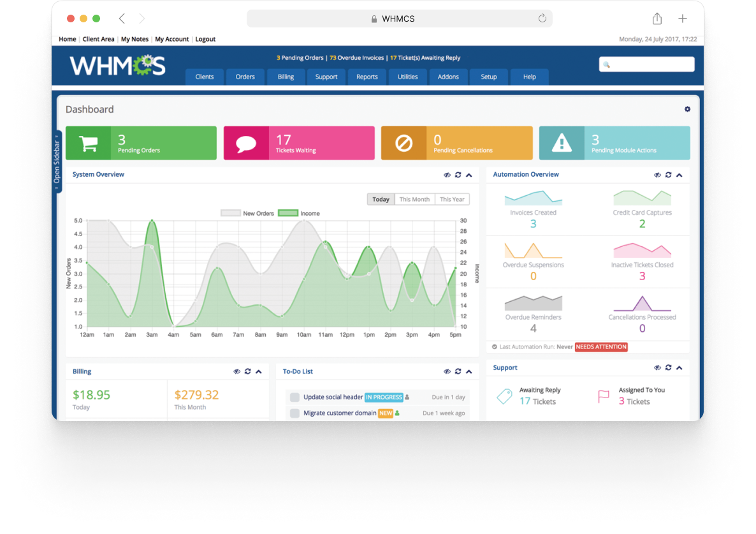Click the Pending Cancellations blocked circle icon

point(403,143)
